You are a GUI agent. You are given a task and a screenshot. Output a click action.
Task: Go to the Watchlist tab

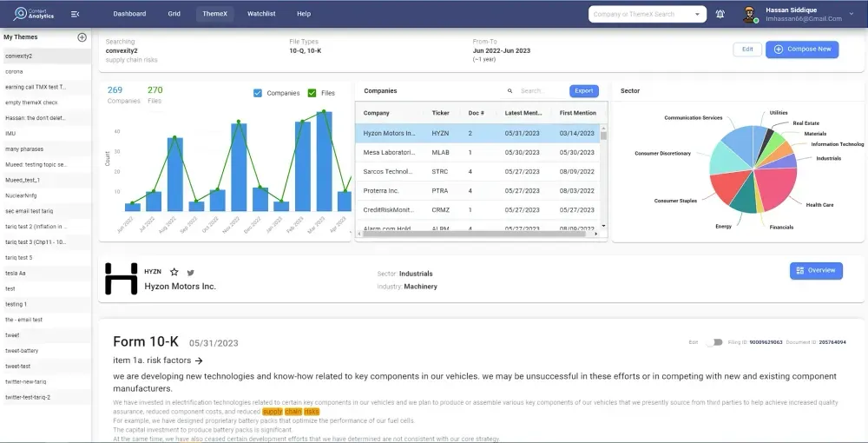click(261, 14)
